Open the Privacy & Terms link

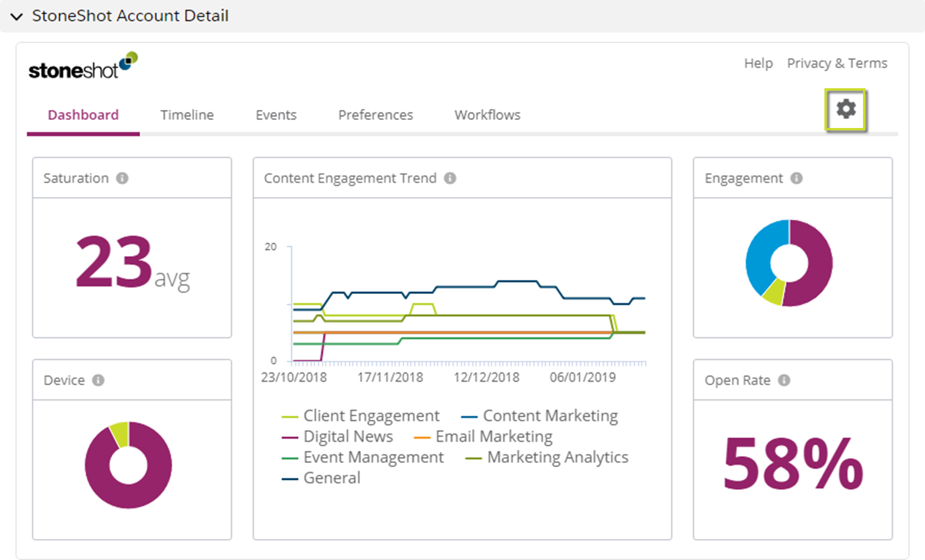coord(837,63)
